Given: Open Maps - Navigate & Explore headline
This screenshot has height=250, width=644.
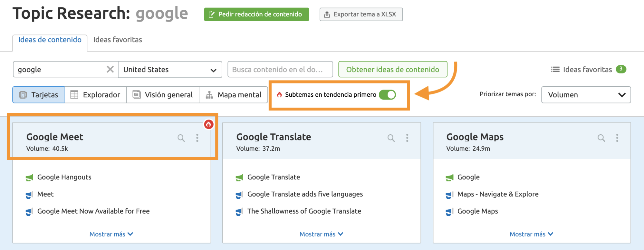Looking at the screenshot, I should (498, 194).
